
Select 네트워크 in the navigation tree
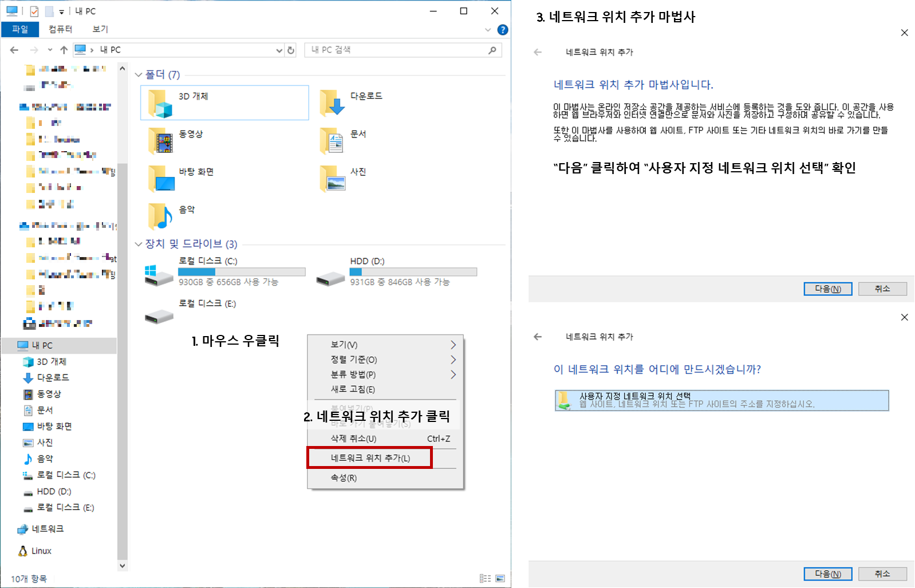48,529
